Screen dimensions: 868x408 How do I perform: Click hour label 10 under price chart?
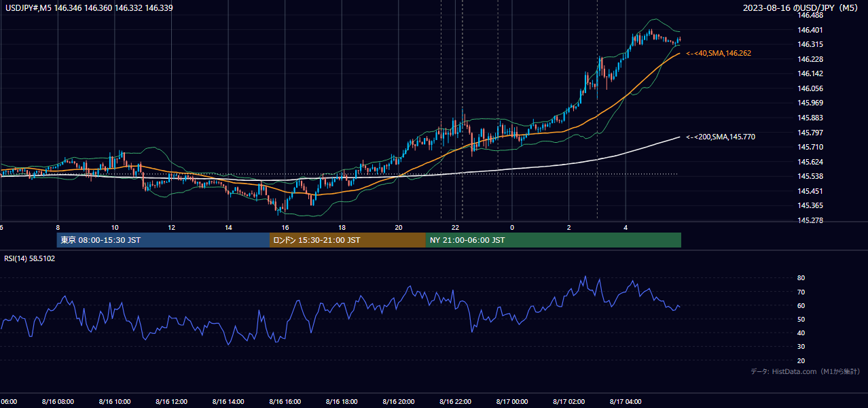pos(115,227)
